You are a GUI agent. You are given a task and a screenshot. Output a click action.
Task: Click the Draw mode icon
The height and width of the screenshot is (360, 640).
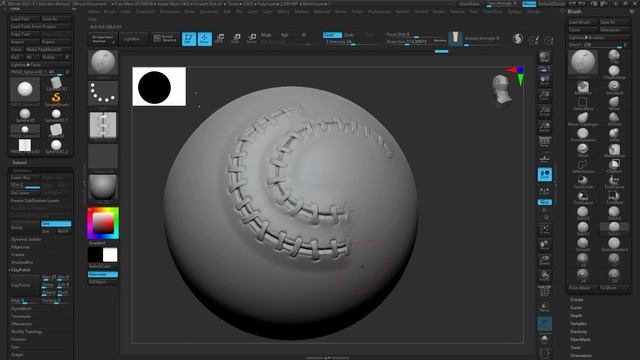[x=205, y=39]
